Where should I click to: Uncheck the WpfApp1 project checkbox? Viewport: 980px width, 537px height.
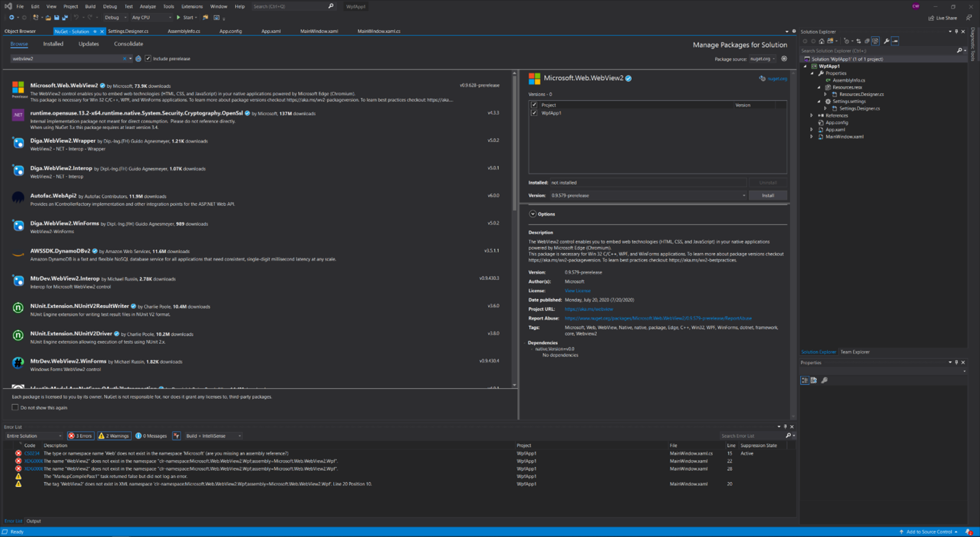[x=535, y=113]
